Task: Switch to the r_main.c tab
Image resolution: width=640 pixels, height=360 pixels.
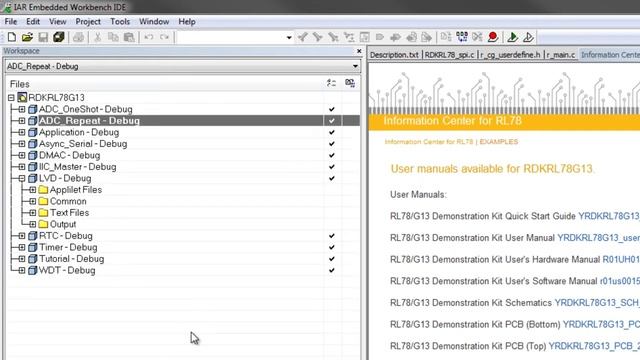Action: coord(561,55)
